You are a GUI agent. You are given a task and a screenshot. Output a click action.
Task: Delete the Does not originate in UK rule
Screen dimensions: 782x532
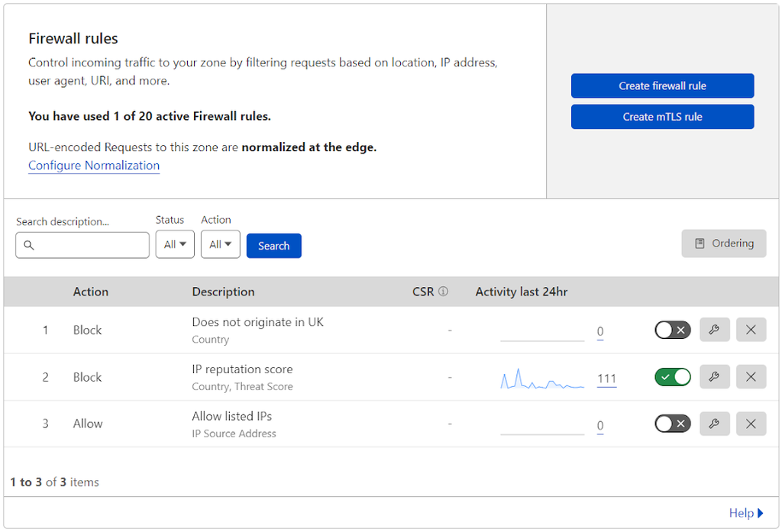coord(751,330)
